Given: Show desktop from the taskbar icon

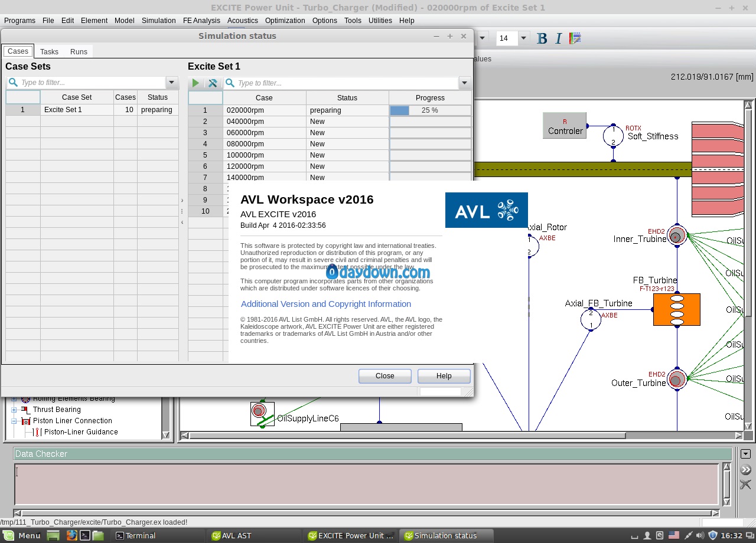Looking at the screenshot, I should click(x=53, y=535).
